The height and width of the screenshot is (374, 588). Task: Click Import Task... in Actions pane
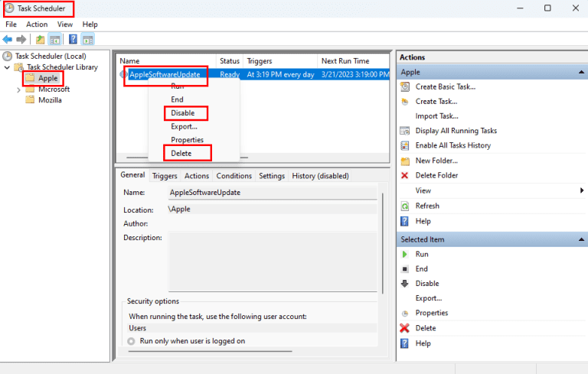pyautogui.click(x=436, y=116)
